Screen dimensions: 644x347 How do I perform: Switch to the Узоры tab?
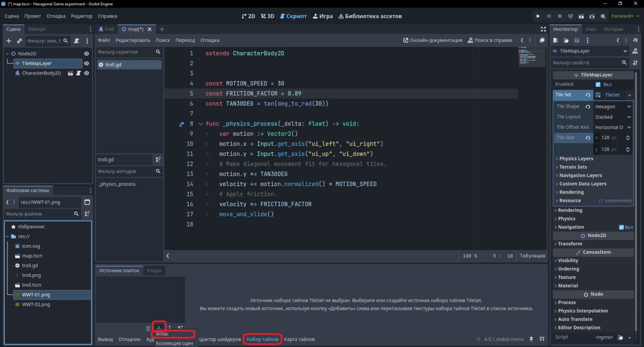pos(154,271)
